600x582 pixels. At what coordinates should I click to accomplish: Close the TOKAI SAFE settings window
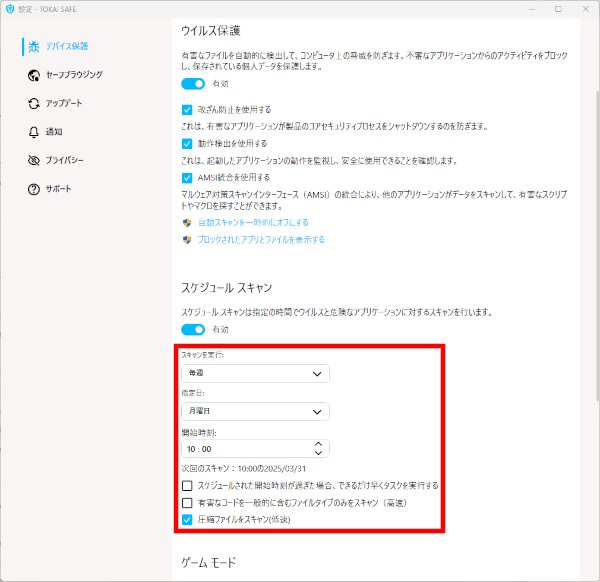tap(586, 9)
